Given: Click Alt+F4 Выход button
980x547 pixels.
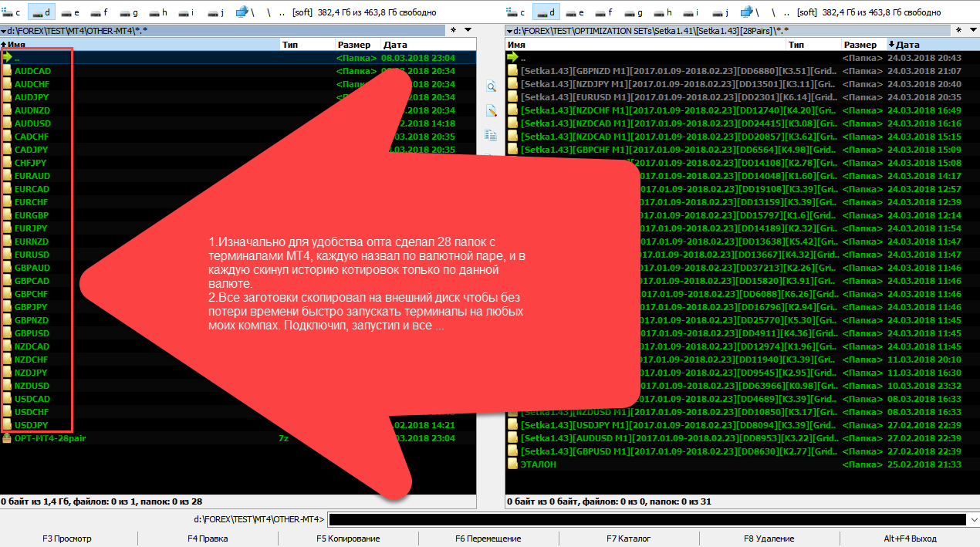Looking at the screenshot, I should 910,539.
